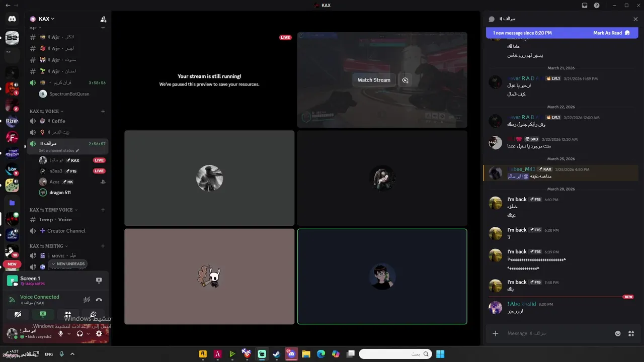Screen dimensions: 644x362
Task: Open user settings gear
Action: [99, 333]
